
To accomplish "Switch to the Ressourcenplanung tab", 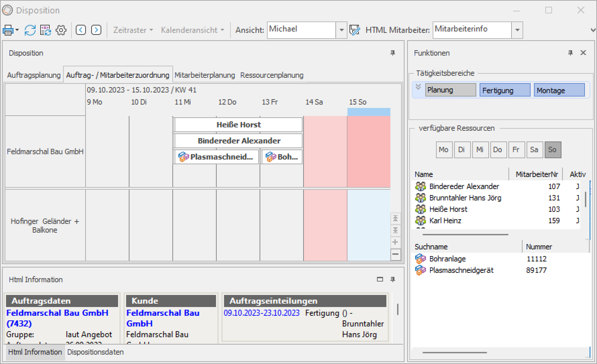I will point(272,75).
